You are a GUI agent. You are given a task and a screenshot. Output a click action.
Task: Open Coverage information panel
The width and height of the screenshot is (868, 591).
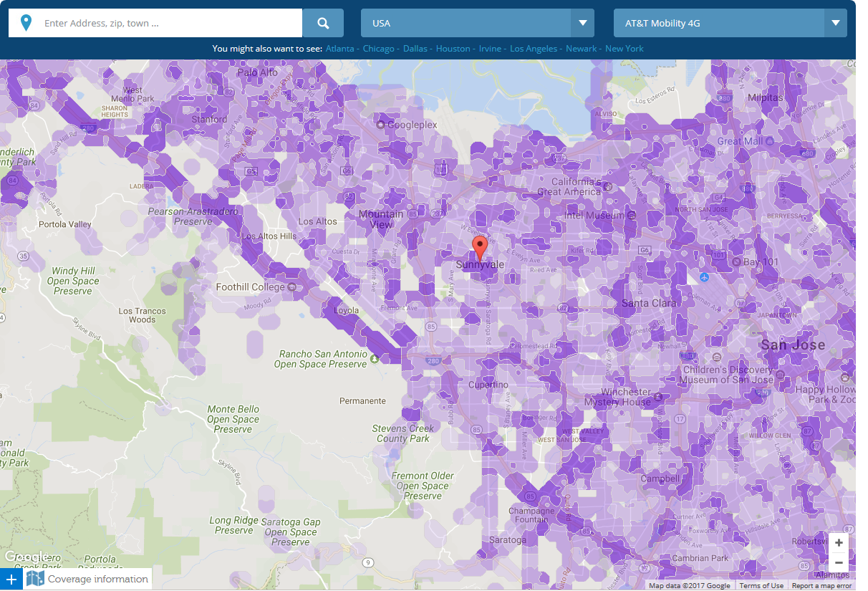(97, 579)
